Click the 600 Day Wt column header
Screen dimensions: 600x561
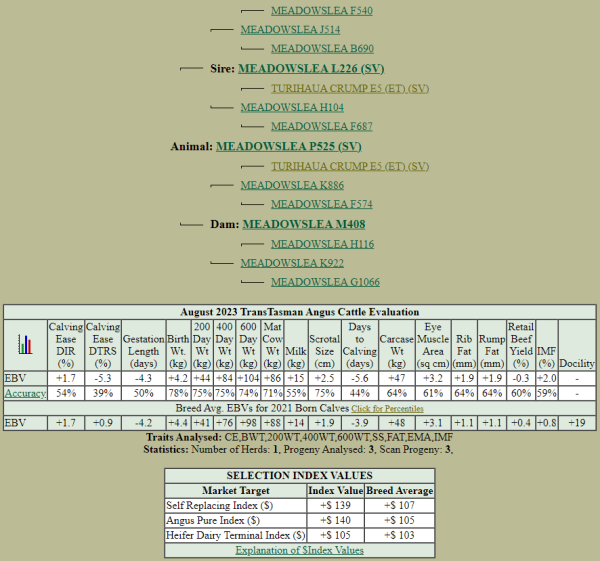click(248, 345)
